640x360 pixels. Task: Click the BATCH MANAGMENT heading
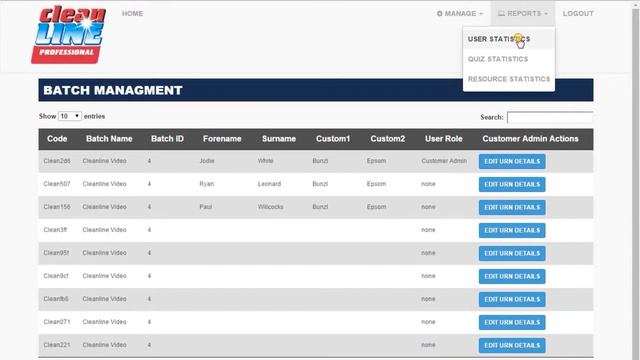click(x=113, y=90)
